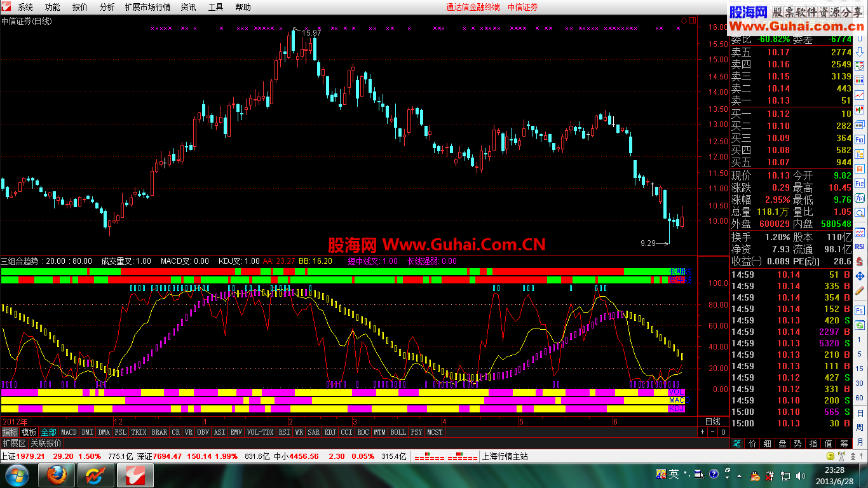The height and width of the screenshot is (488, 868).
Task: Click the 上证 1979.21 index in status bar
Action: coord(23,456)
